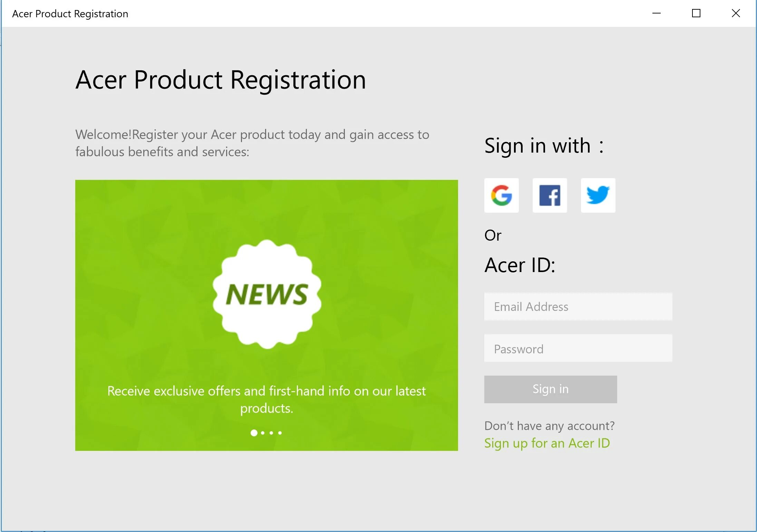The width and height of the screenshot is (757, 532).
Task: Click the Don't have any account text
Action: click(550, 426)
